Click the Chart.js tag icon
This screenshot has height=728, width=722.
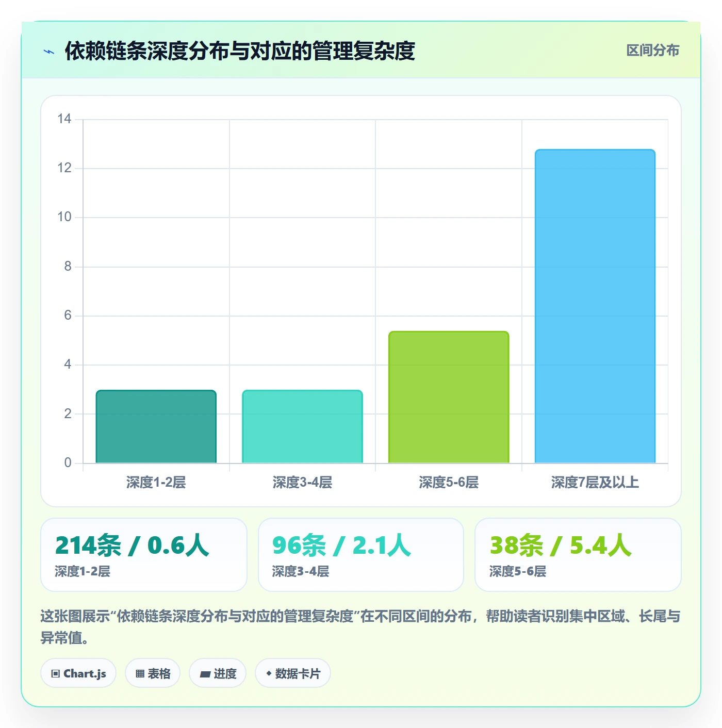tap(56, 673)
